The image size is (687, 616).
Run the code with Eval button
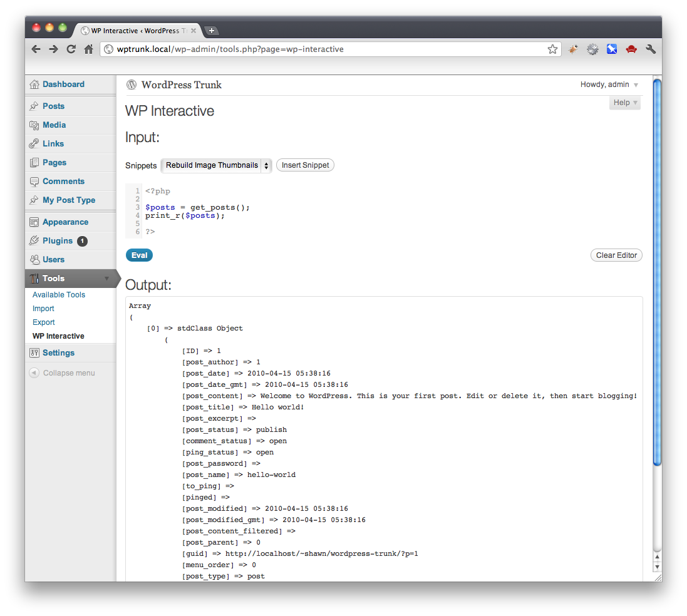(x=139, y=255)
